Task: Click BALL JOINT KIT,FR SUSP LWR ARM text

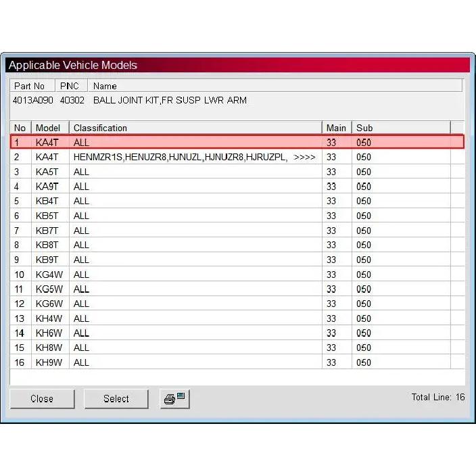Action: pos(170,100)
